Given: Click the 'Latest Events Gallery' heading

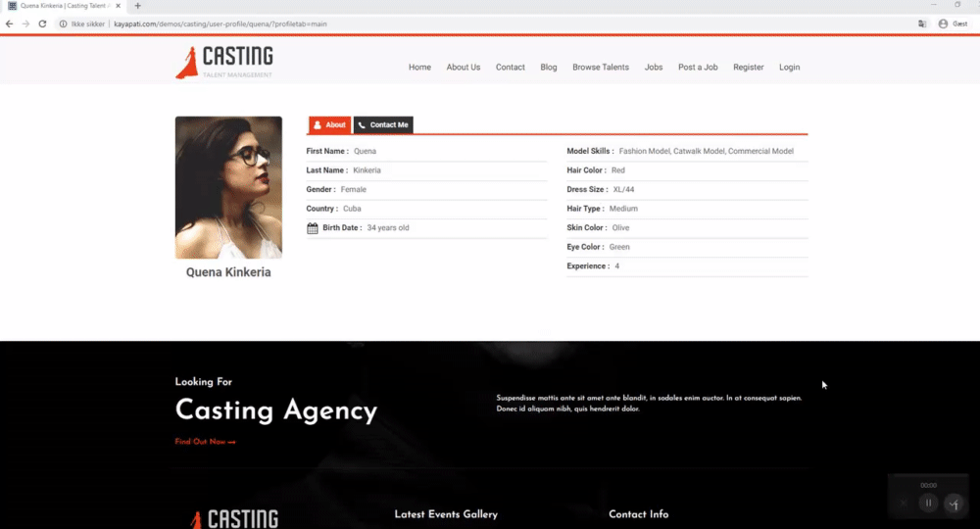Looking at the screenshot, I should pyautogui.click(x=446, y=514).
